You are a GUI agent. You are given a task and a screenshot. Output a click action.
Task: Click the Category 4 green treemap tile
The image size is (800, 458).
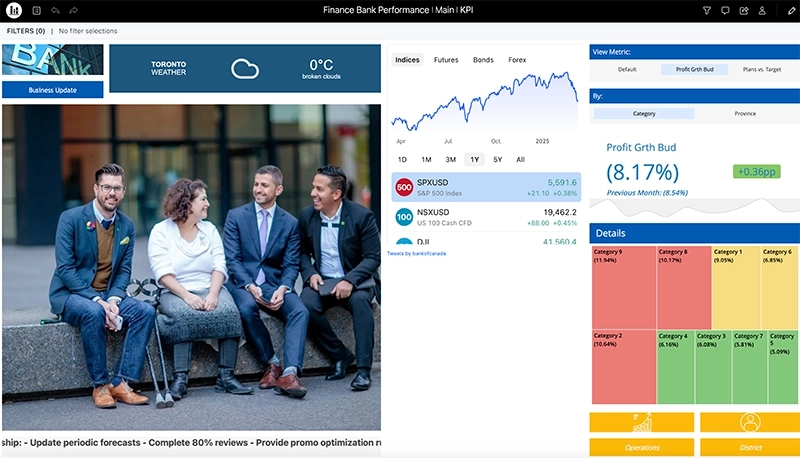(x=676, y=367)
